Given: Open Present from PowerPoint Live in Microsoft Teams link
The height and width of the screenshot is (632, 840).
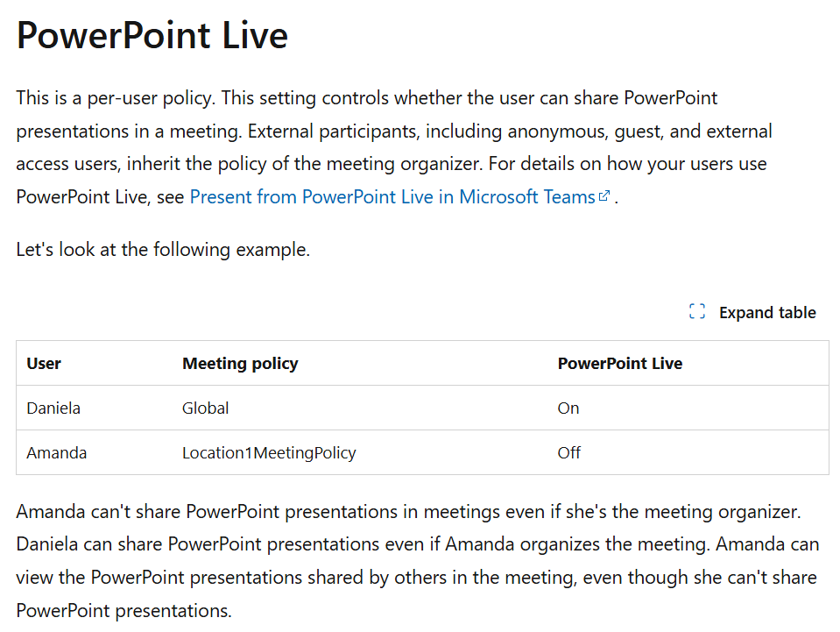Looking at the screenshot, I should [392, 196].
